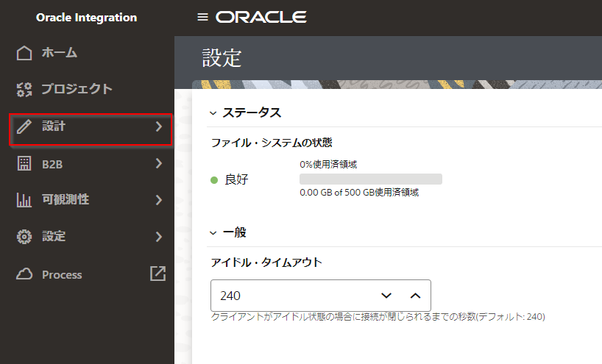Click the Observability bar chart icon
The width and height of the screenshot is (602, 364).
coord(24,200)
